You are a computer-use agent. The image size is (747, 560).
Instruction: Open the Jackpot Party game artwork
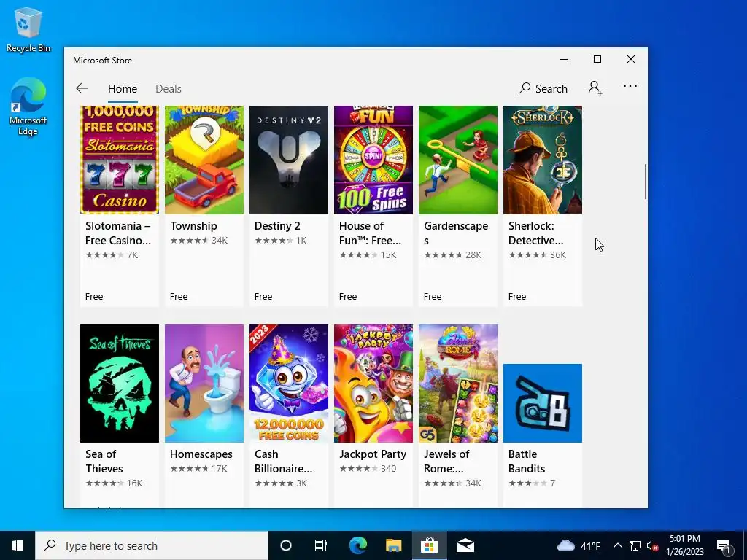[373, 384]
